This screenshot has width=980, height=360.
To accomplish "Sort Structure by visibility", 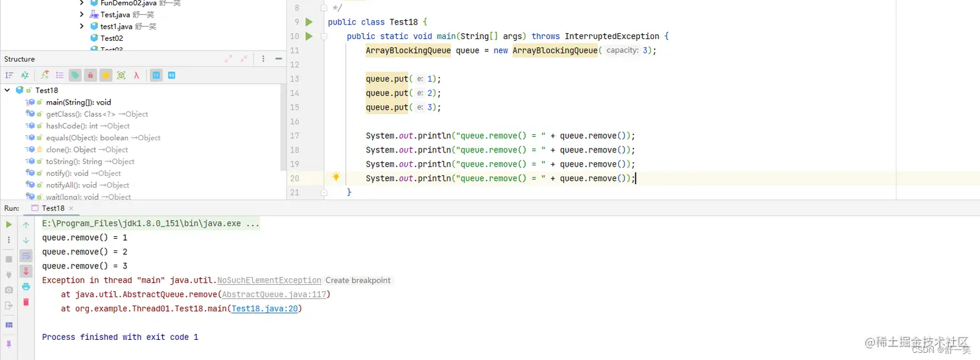I will click(9, 75).
